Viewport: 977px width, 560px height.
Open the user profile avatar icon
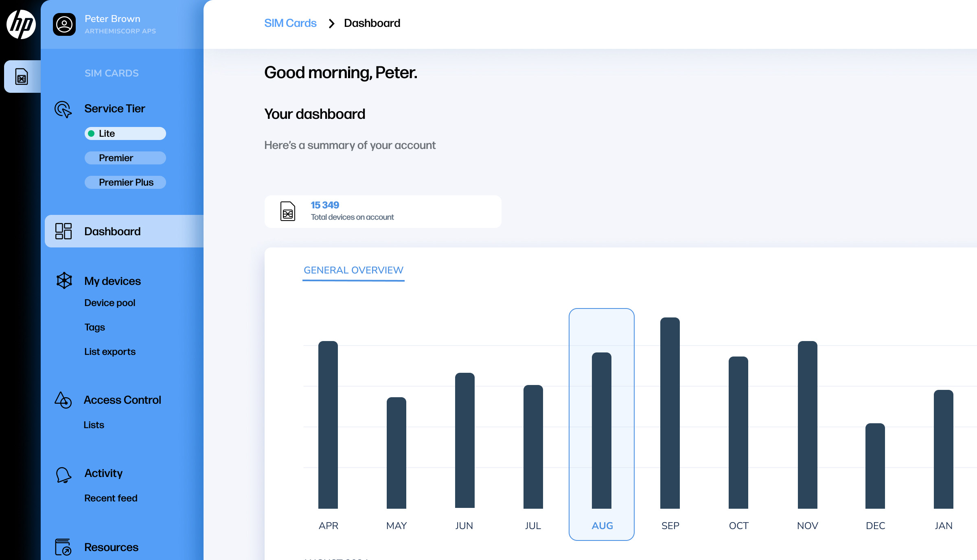coord(64,24)
